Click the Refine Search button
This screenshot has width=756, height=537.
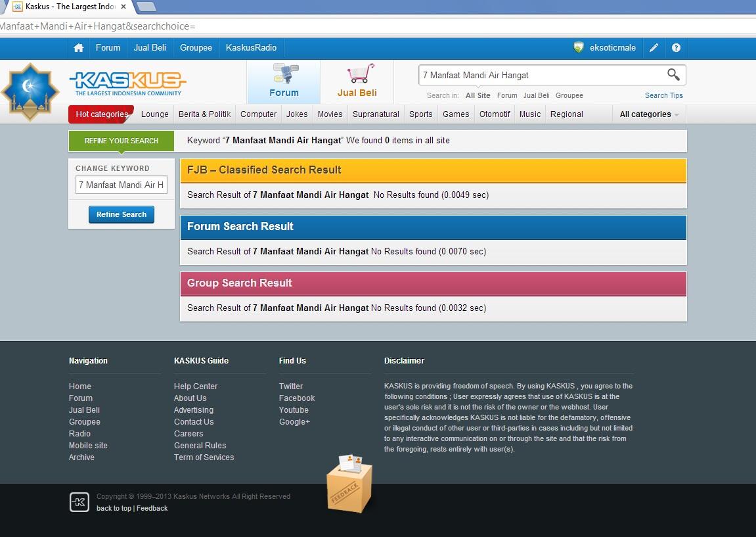[x=122, y=214]
